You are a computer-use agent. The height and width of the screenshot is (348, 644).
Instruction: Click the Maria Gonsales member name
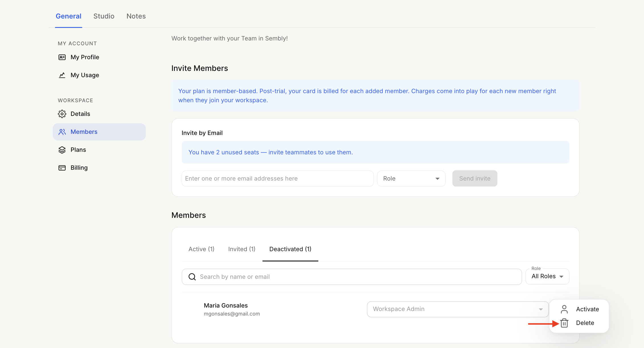tap(226, 306)
